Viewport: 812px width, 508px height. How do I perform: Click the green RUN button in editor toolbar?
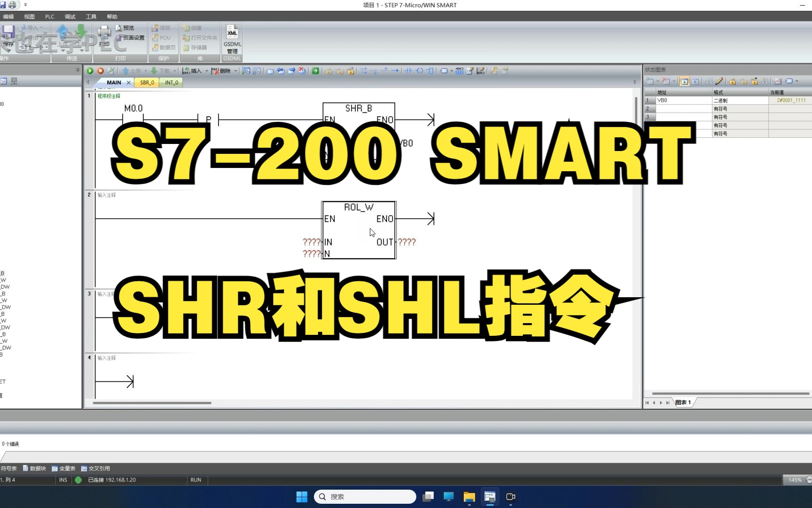(90, 71)
